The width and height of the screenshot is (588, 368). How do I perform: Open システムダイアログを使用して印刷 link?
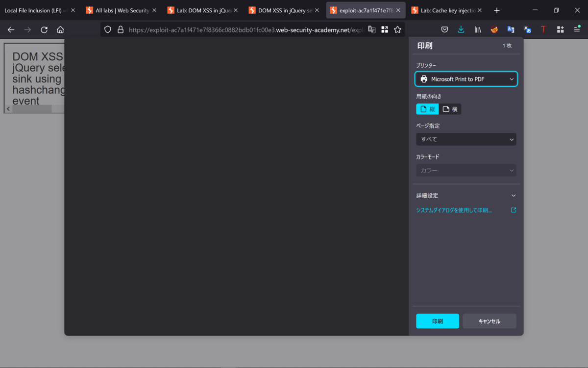coord(454,210)
